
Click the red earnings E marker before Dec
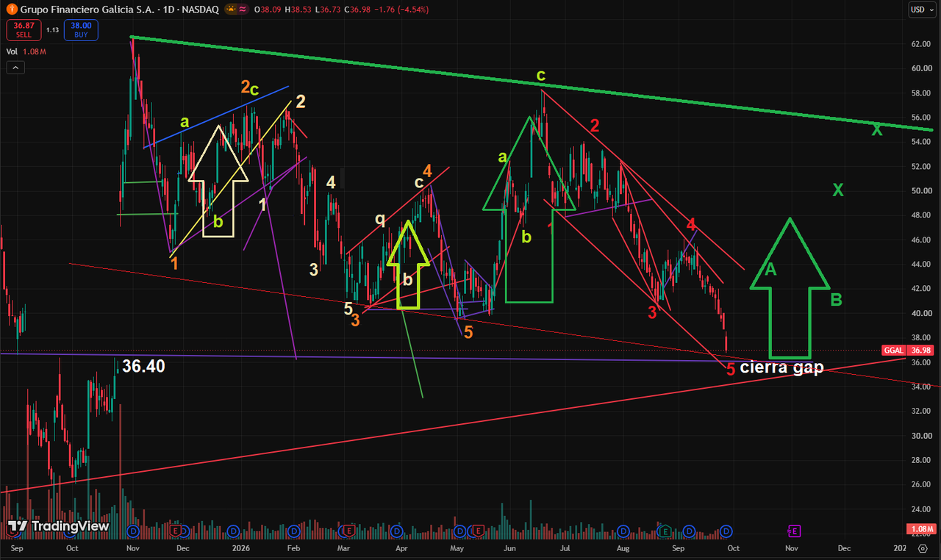click(x=175, y=531)
